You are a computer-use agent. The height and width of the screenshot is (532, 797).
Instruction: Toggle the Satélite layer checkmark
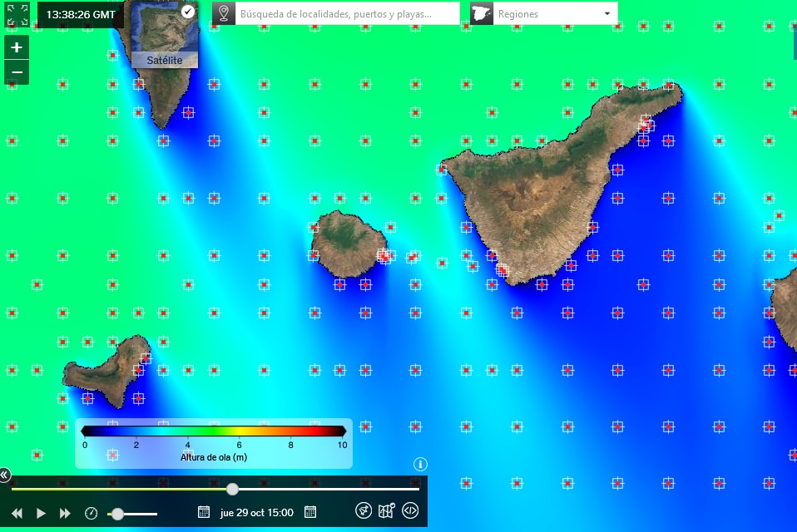(x=188, y=12)
